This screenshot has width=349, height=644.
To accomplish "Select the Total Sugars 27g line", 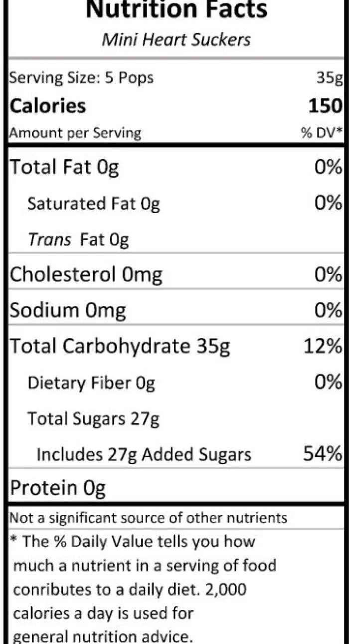I will click(93, 418).
